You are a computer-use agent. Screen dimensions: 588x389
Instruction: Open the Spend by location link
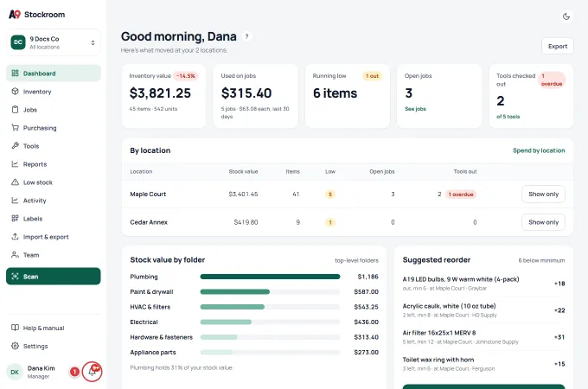coord(539,150)
